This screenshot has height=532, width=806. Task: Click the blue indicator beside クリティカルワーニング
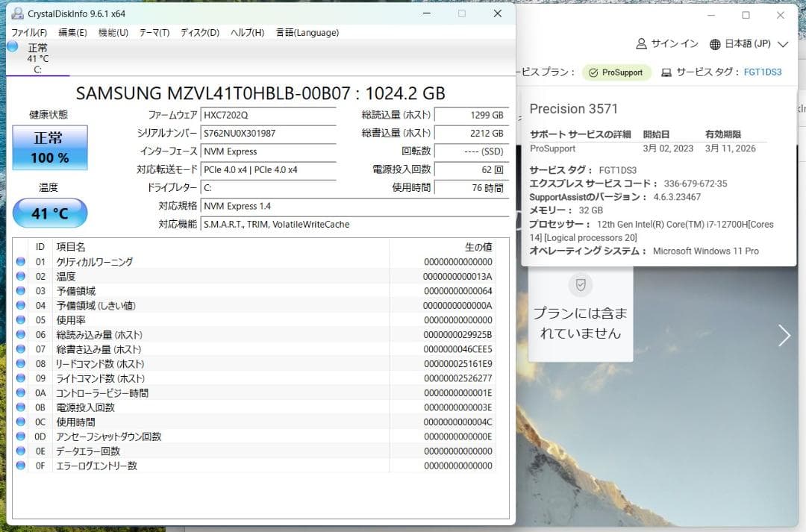22,261
